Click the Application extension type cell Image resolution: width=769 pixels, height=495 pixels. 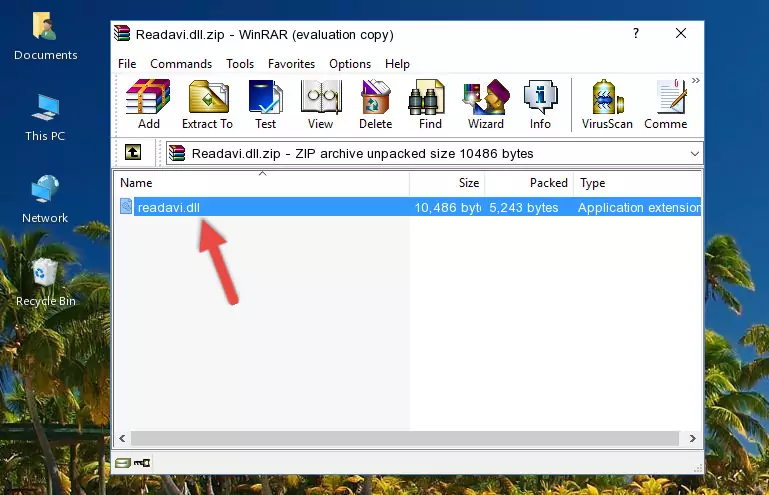tap(639, 208)
